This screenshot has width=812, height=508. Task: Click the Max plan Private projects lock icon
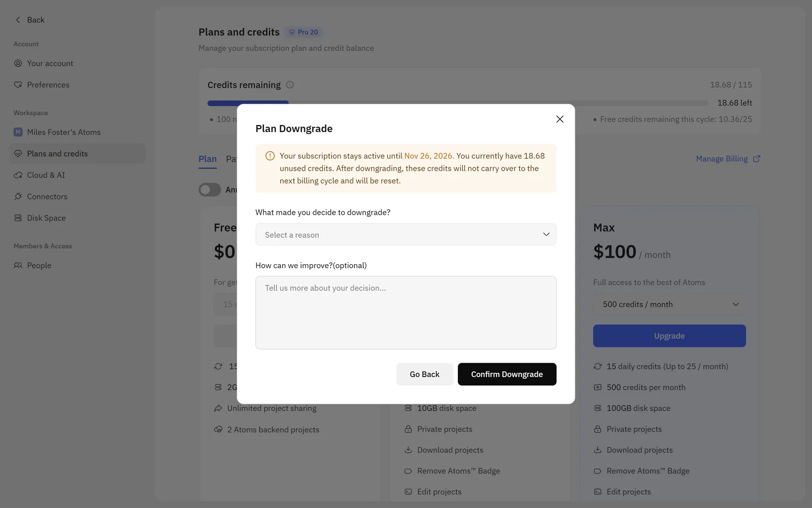coord(598,429)
